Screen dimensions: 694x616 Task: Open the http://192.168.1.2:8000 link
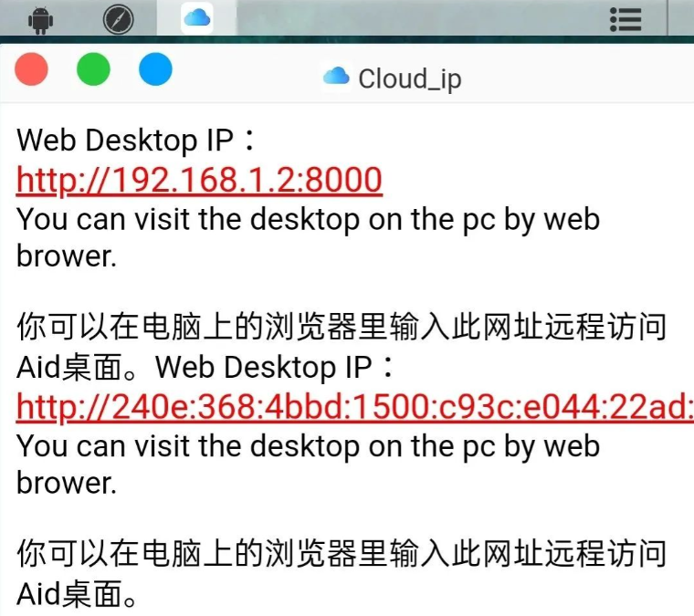[x=199, y=181]
